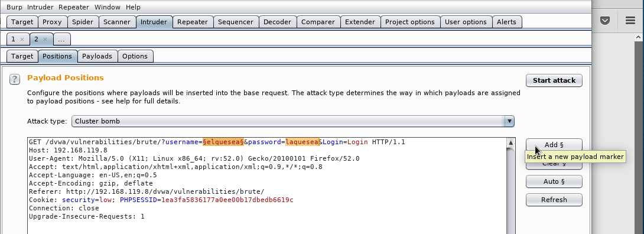Viewport: 644px width, 234px height.
Task: Close Intruder attack tab 1
Action: (x=22, y=40)
